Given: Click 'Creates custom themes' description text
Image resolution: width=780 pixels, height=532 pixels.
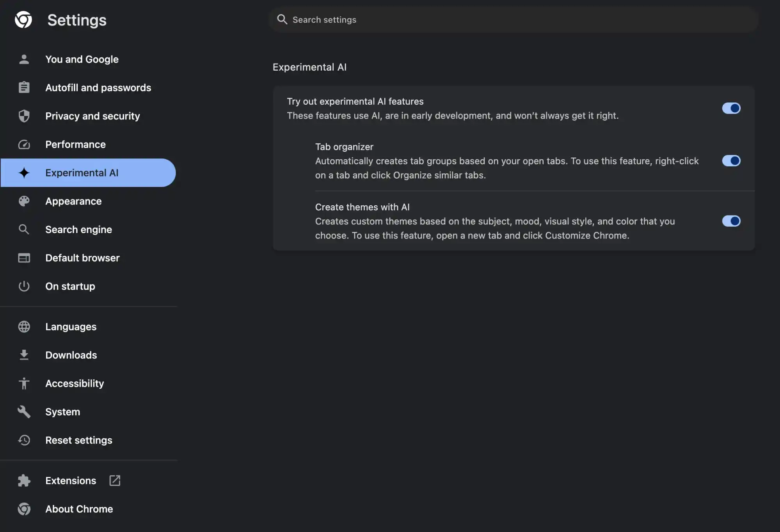Looking at the screenshot, I should (495, 228).
